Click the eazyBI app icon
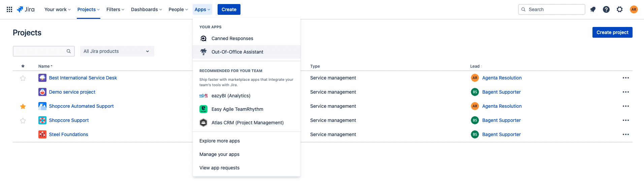This screenshot has width=644, height=193. tap(203, 96)
